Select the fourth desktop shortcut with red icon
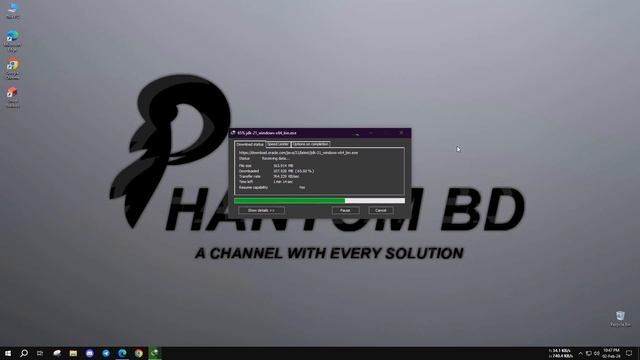The image size is (640, 360). 13,97
